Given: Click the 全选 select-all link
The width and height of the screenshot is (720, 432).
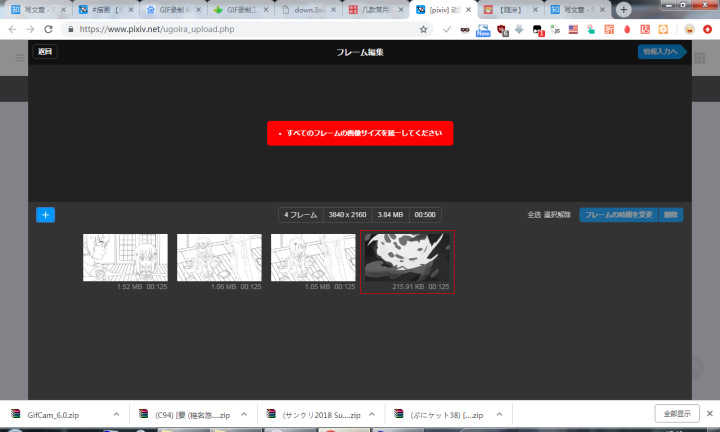Looking at the screenshot, I should [534, 215].
